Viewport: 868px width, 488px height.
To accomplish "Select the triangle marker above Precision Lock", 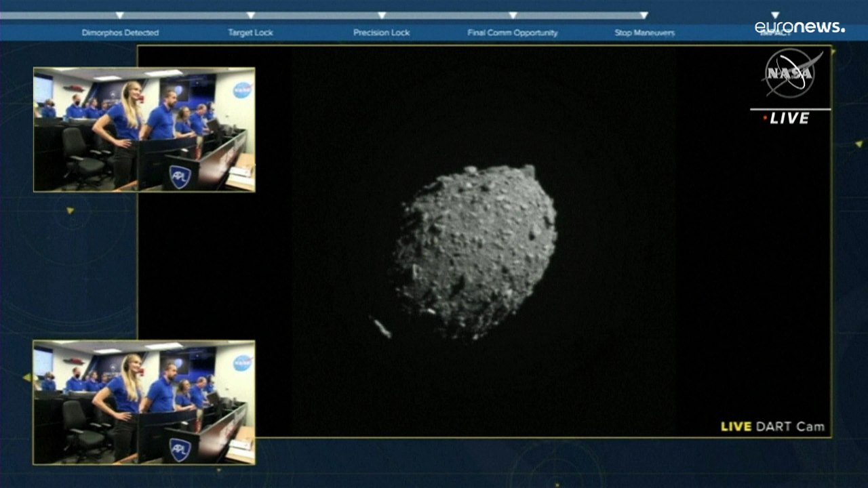I will 382,15.
